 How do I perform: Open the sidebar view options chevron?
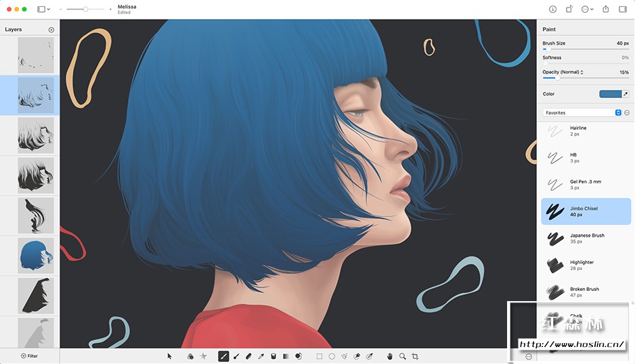click(x=49, y=9)
